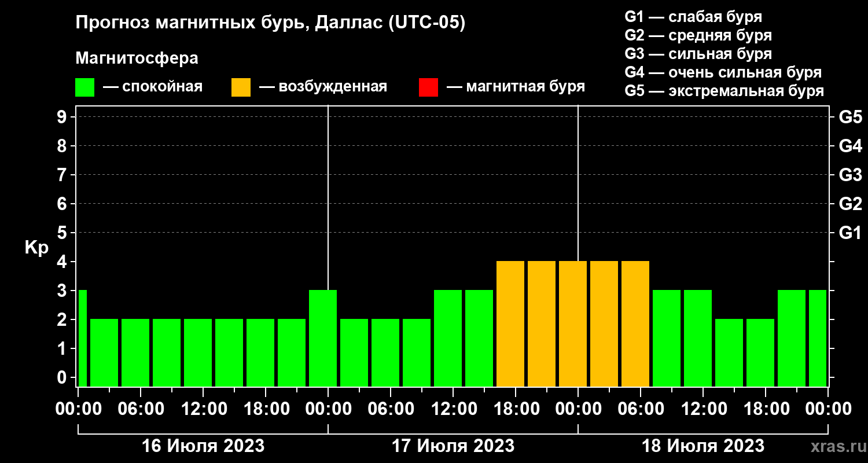Click the narrow green Kp 3 bar at chart start
Image resolution: width=868 pixels, height=463 pixels.
coord(82,338)
